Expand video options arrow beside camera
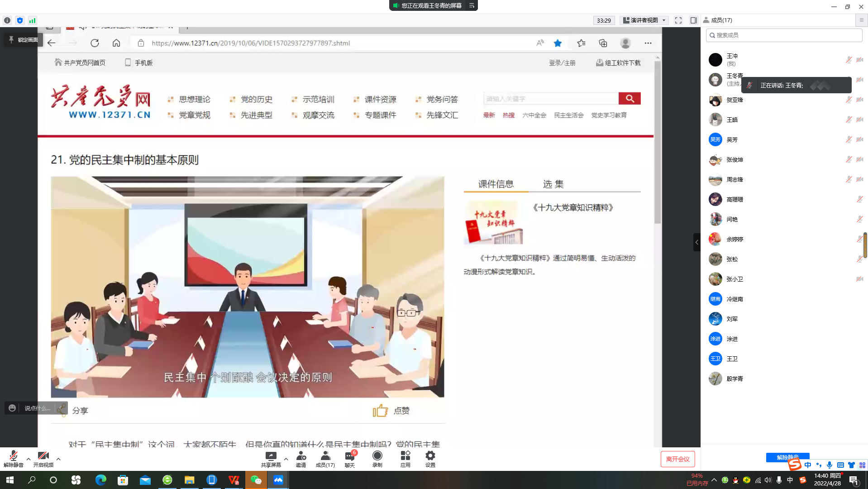 click(x=58, y=459)
